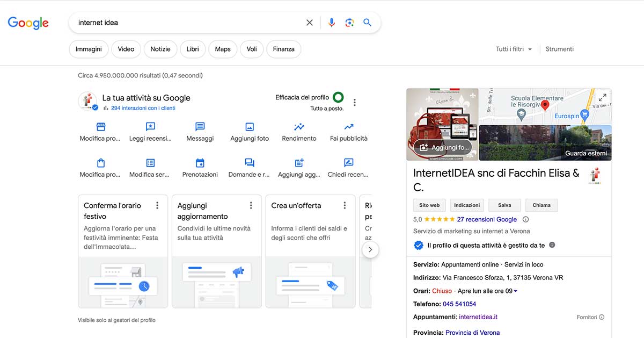The height and width of the screenshot is (338, 644).
Task: Click info icon next to 27 recensioni Google
Action: click(x=526, y=219)
